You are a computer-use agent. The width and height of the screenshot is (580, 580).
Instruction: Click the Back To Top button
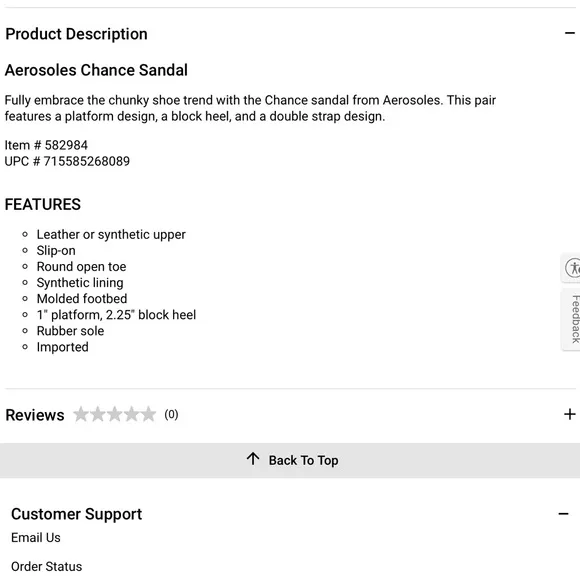point(290,461)
